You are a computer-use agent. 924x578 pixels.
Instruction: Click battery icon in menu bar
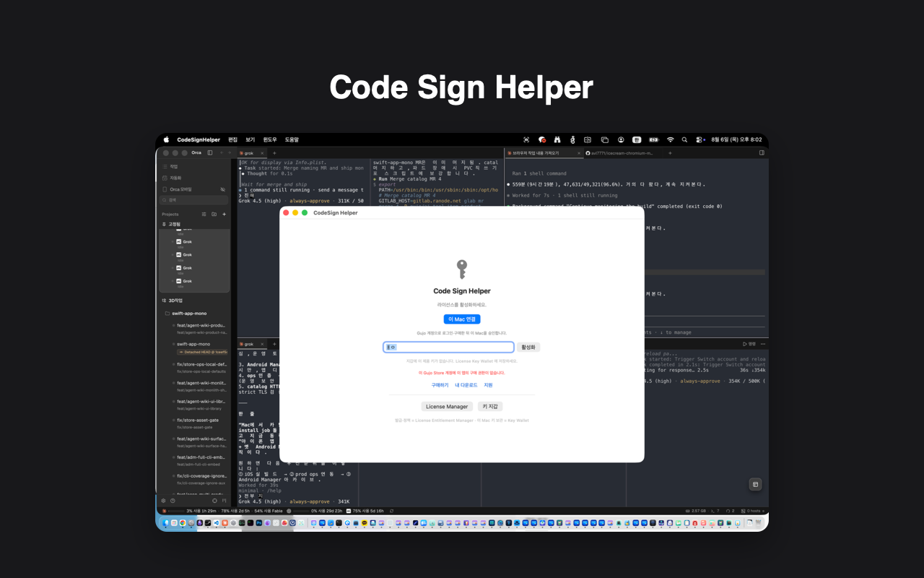pyautogui.click(x=654, y=139)
